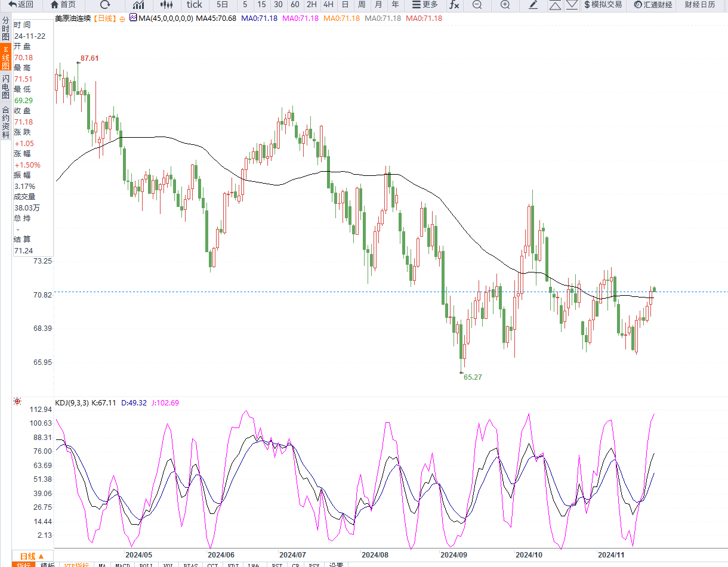Click the 87.61 high price marker
This screenshot has width=728, height=567.
click(x=90, y=58)
